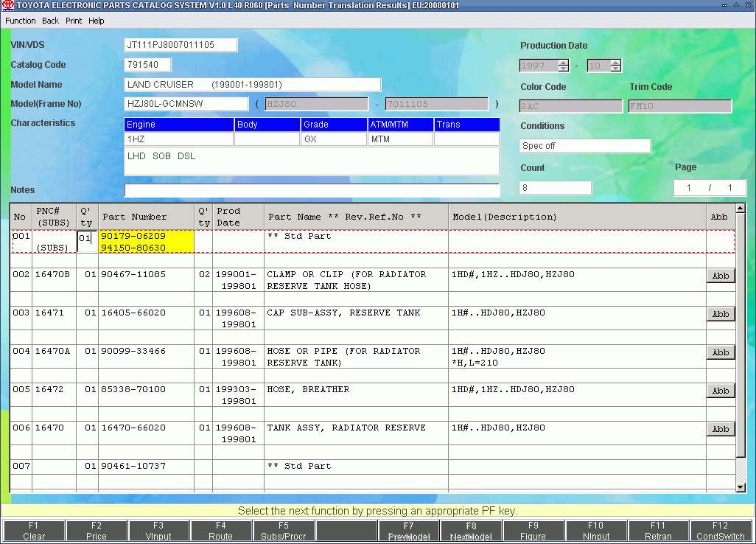The width and height of the screenshot is (756, 544).
Task: Click the F5 Subs/Procr button
Action: click(x=283, y=531)
